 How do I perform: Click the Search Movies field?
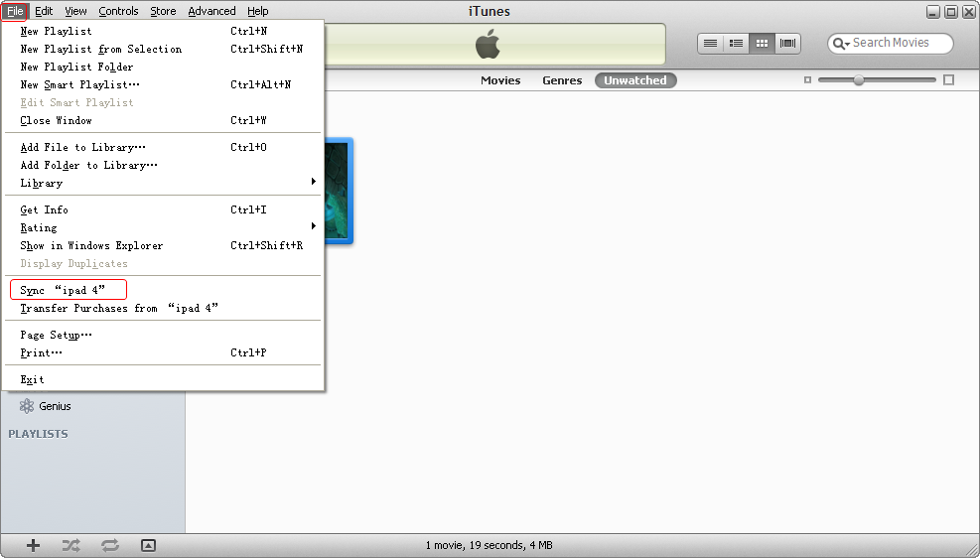click(890, 43)
